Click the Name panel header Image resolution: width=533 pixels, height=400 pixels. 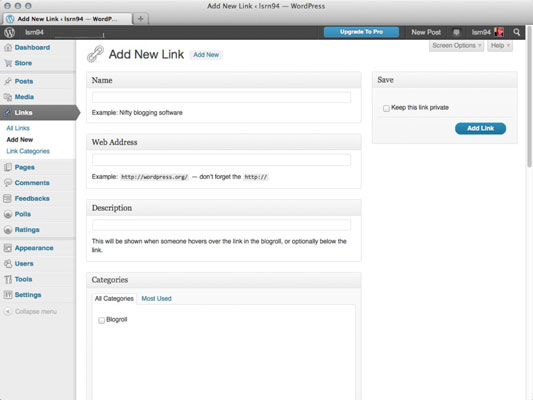(x=224, y=80)
